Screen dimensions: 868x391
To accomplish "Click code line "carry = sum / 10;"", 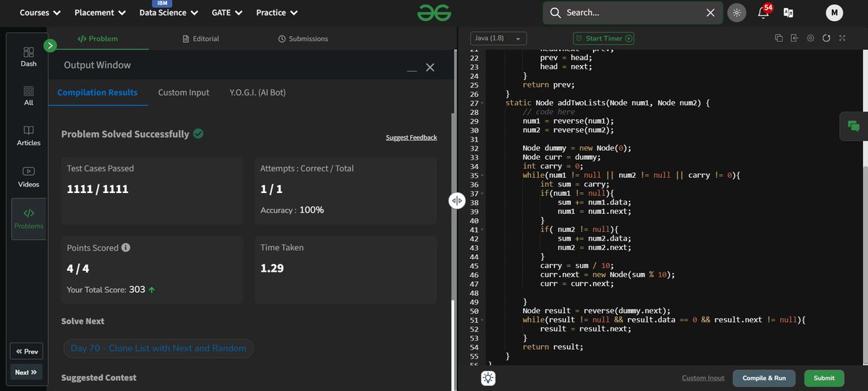I will pyautogui.click(x=576, y=265).
